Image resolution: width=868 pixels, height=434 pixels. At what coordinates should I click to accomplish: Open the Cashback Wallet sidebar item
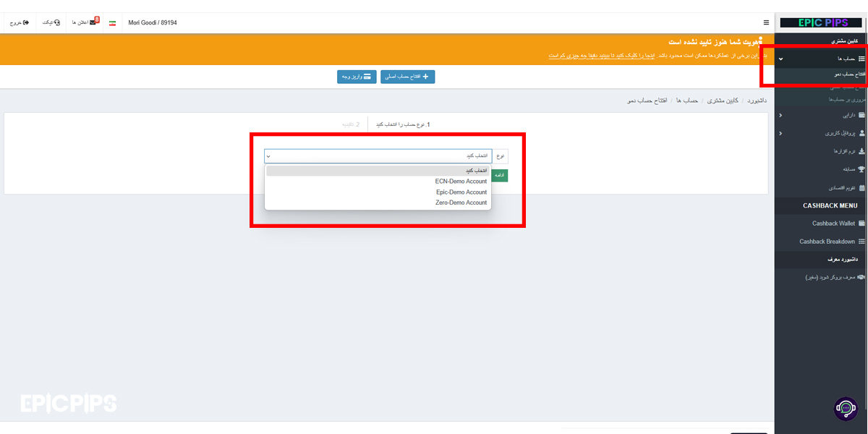click(833, 224)
